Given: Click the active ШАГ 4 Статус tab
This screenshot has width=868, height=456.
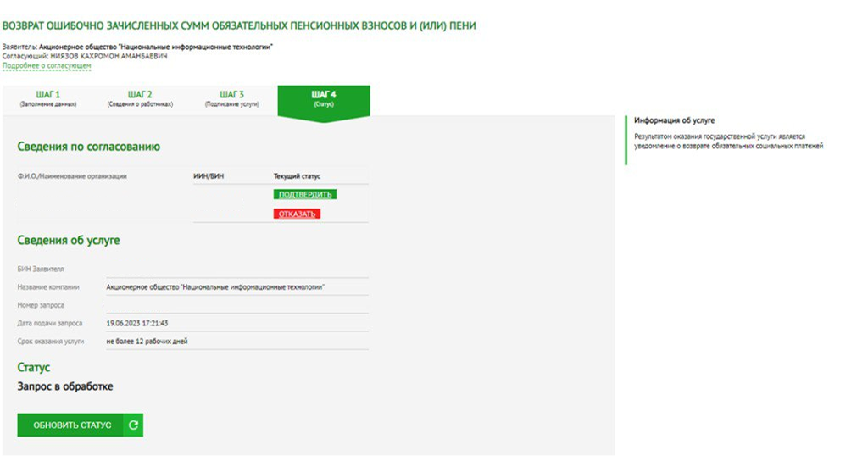Looking at the screenshot, I should 323,98.
